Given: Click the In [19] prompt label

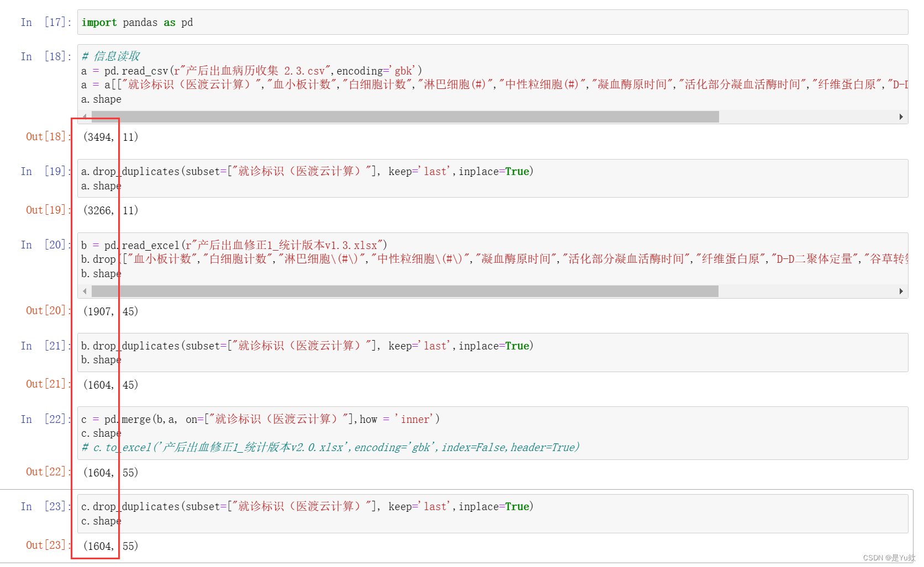Looking at the screenshot, I should click(46, 171).
